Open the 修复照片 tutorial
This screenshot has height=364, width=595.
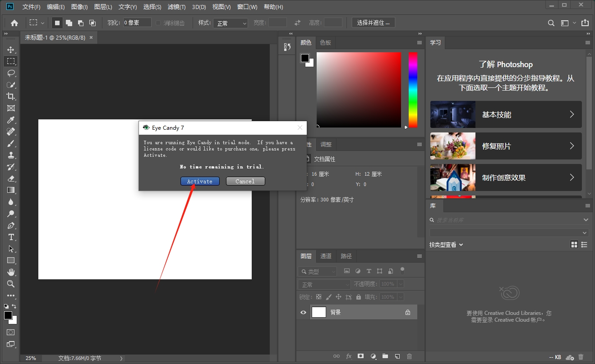[x=506, y=146]
